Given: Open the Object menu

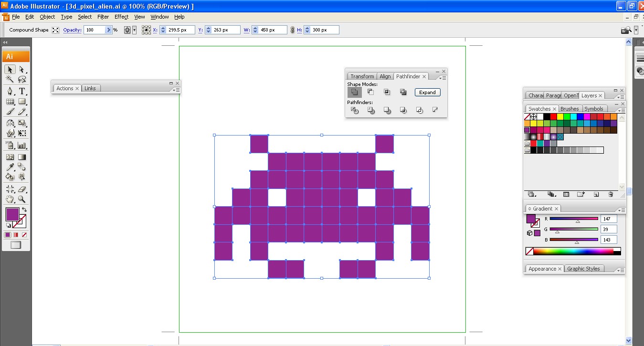Looking at the screenshot, I should coord(47,17).
